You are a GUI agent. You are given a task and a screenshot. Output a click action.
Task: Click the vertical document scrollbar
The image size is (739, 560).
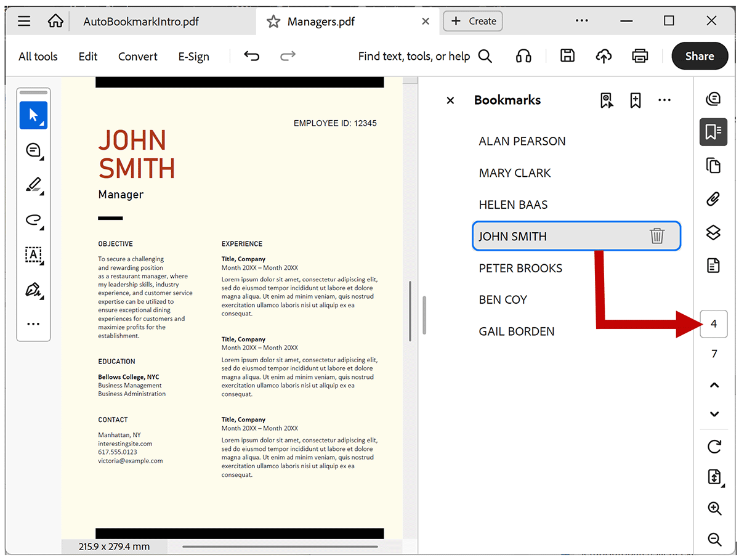pos(410,312)
